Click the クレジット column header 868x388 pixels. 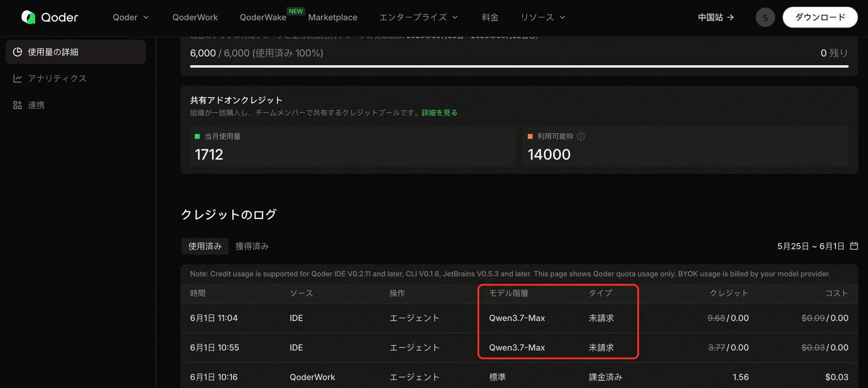click(x=729, y=293)
